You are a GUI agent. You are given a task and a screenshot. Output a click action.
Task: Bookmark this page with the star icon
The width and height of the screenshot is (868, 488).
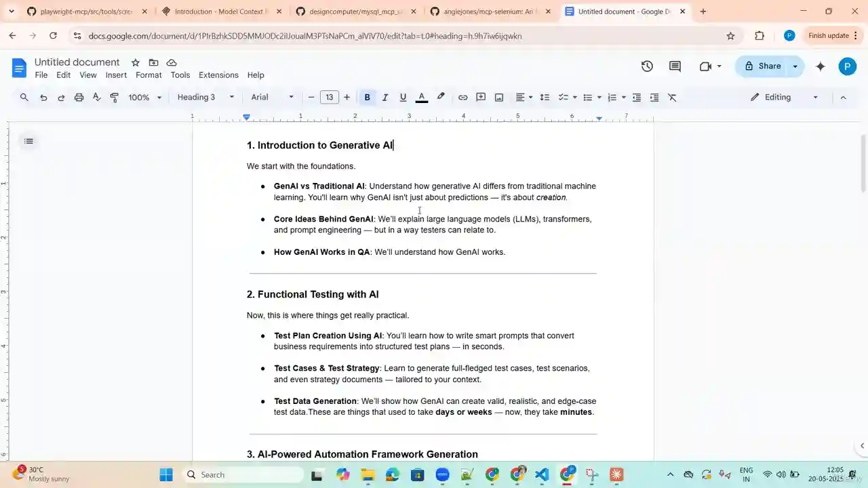[730, 36]
